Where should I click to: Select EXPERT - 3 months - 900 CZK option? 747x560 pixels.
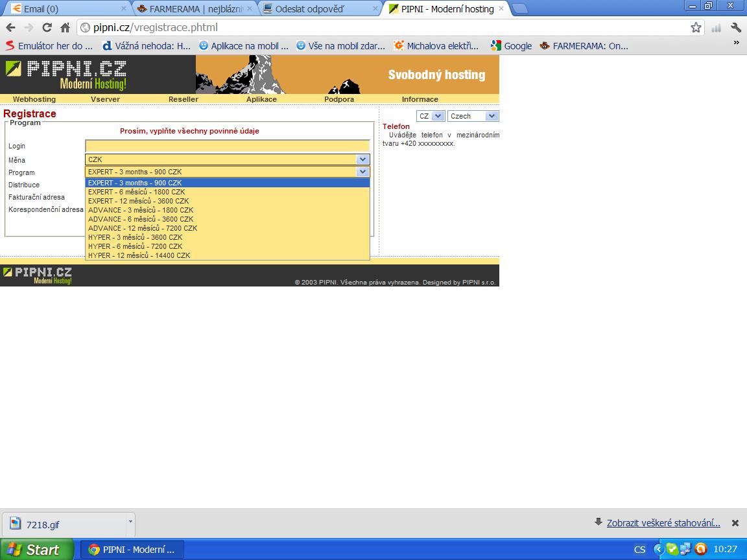coord(228,183)
